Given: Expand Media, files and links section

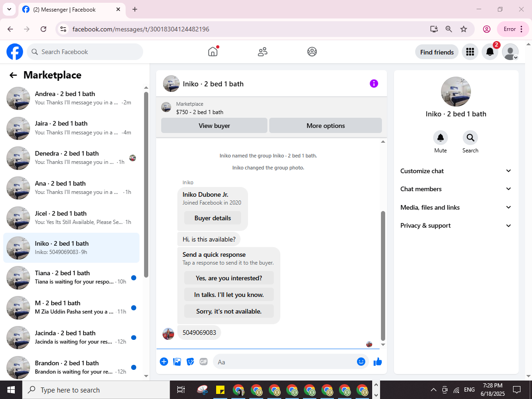Looking at the screenshot, I should click(456, 207).
